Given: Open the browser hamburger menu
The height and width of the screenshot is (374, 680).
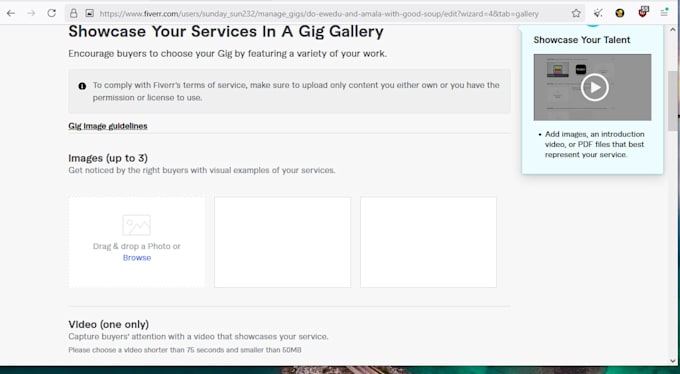Looking at the screenshot, I should point(664,13).
